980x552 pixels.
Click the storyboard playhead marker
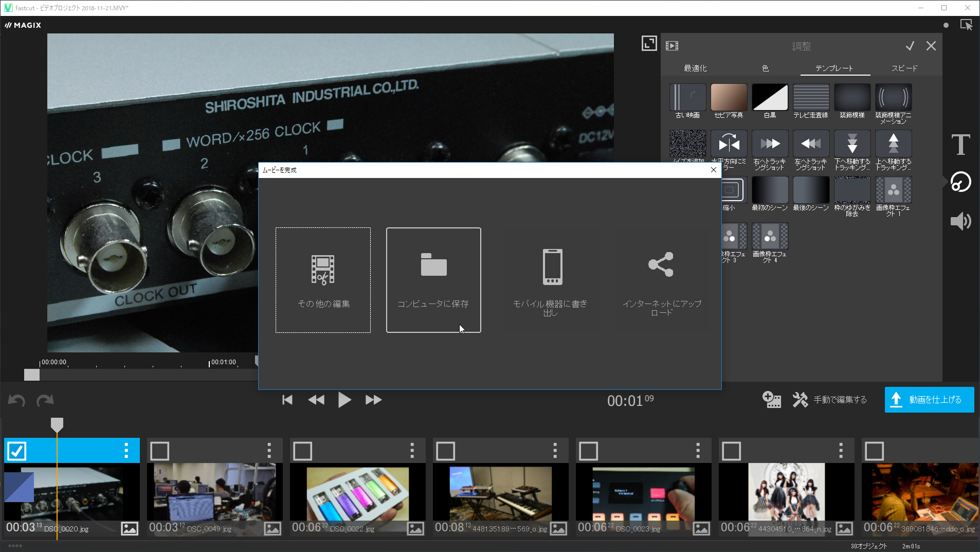(57, 425)
